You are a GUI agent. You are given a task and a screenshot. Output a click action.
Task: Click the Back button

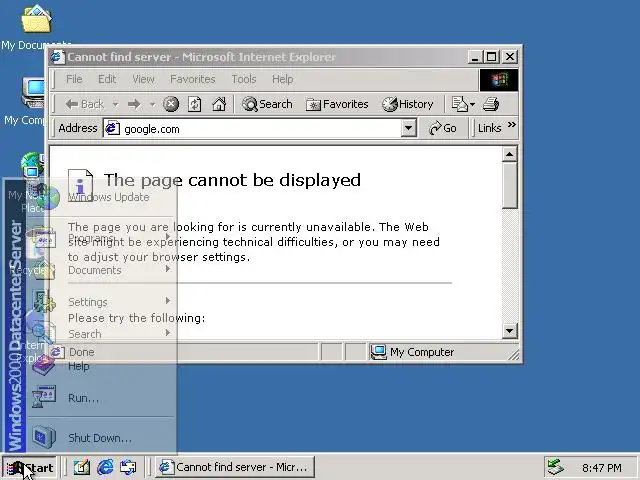84,104
